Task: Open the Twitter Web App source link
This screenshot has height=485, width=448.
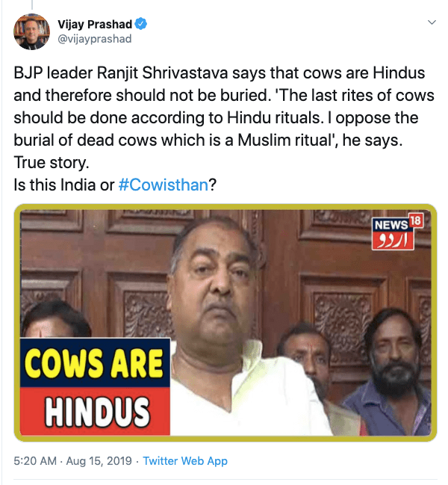Action: [185, 461]
